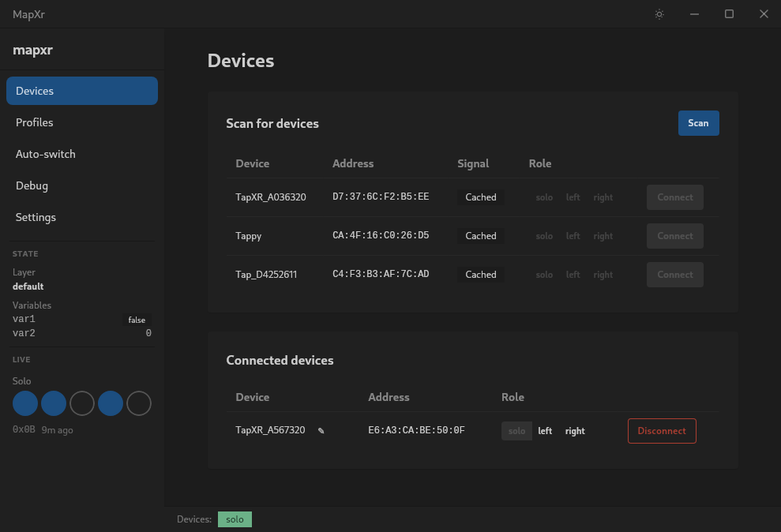Select the var1 variable showing false

(24, 319)
